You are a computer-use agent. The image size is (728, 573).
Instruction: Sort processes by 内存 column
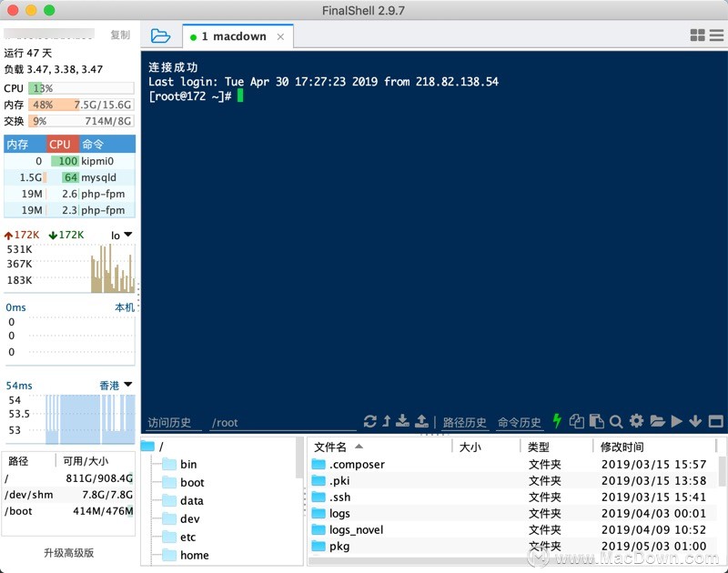click(25, 145)
